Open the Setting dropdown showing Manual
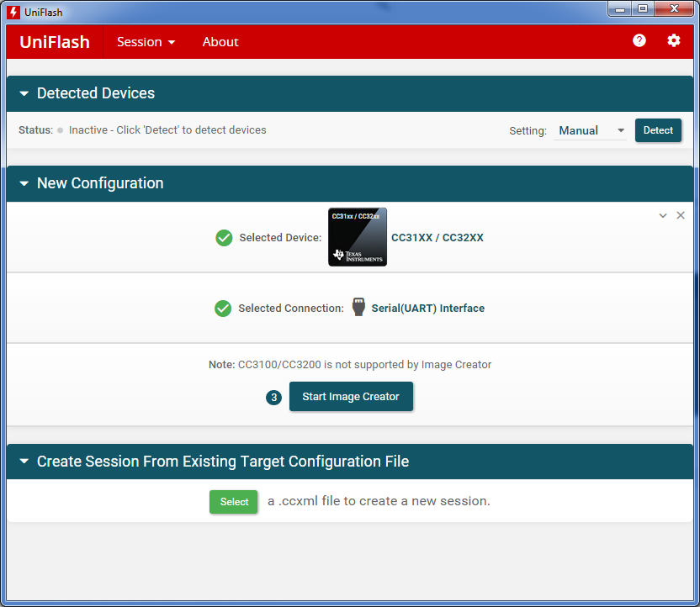The image size is (700, 607). (x=590, y=130)
